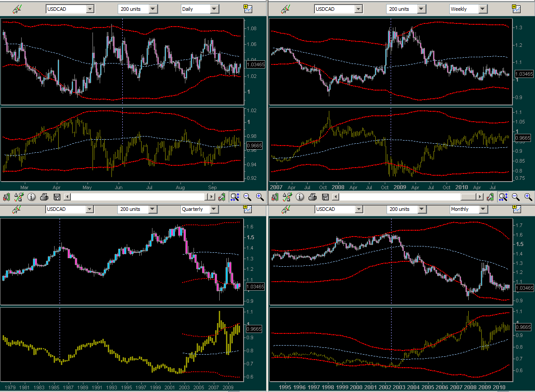Viewport: 535px width, 392px height.
Task: Zoom in the Daily chart
Action: click(x=260, y=197)
